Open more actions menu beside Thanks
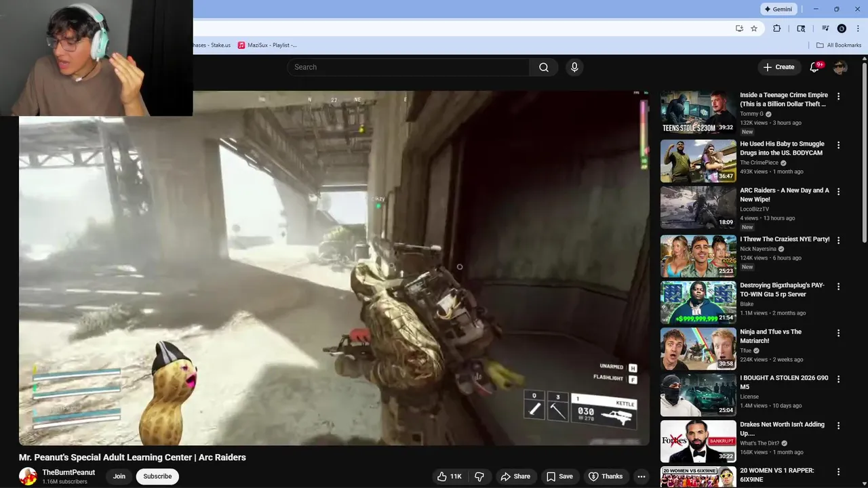 [x=641, y=476]
